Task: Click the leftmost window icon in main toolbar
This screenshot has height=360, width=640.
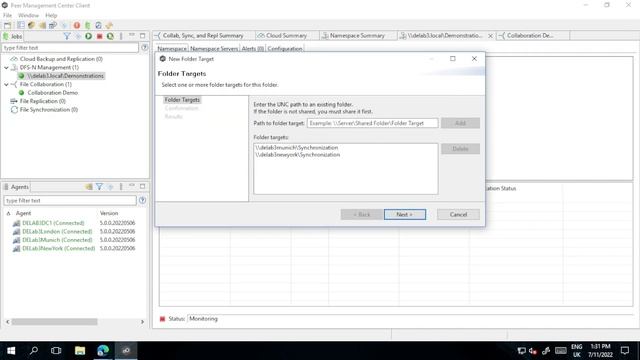Action: point(8,25)
